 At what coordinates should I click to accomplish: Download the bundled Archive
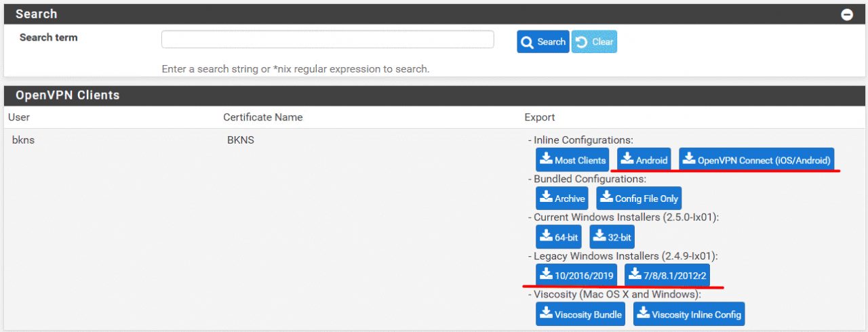[x=561, y=199]
